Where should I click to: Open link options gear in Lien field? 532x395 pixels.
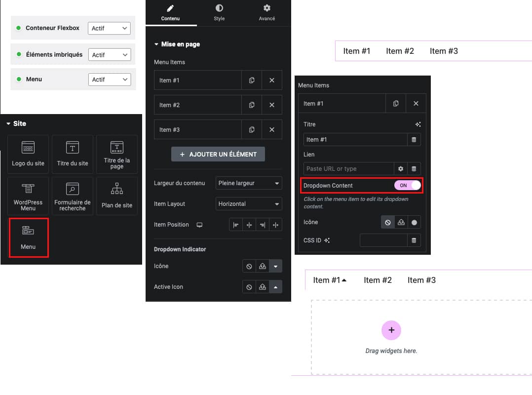pyautogui.click(x=401, y=169)
